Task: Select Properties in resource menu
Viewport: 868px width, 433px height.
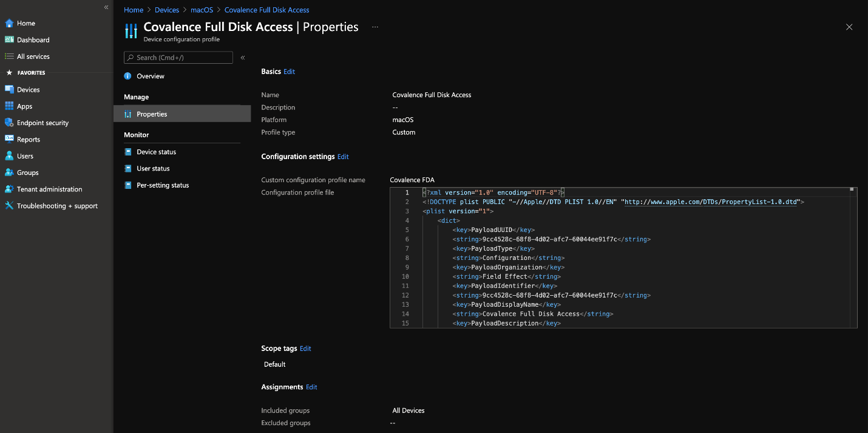Action: tap(182, 114)
